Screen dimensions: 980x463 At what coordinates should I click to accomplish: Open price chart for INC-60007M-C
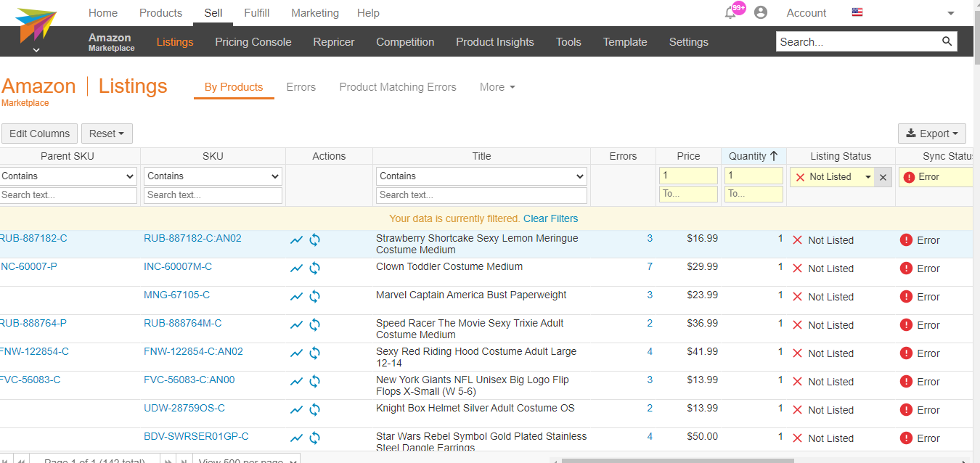(296, 269)
